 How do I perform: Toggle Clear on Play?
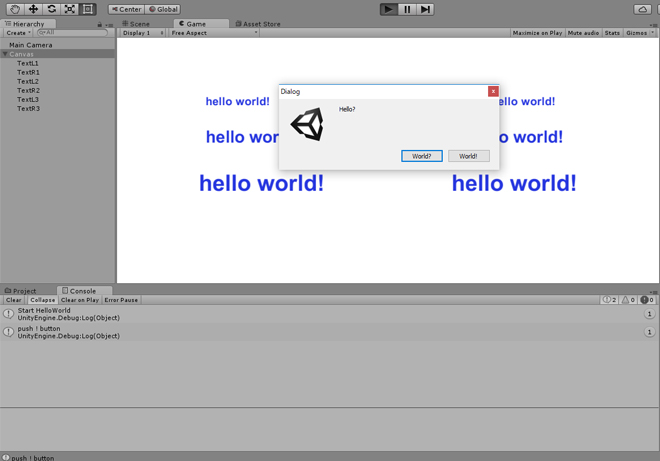(80, 300)
